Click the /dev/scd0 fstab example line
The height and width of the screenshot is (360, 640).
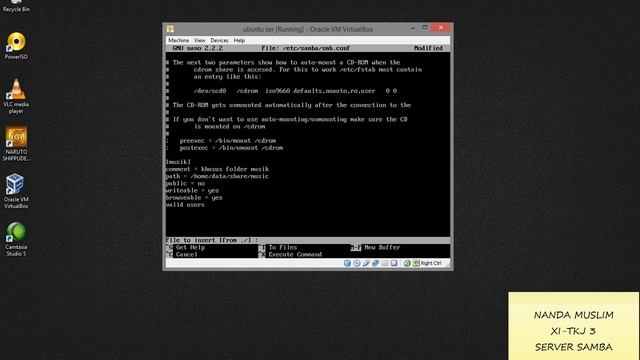(295, 91)
